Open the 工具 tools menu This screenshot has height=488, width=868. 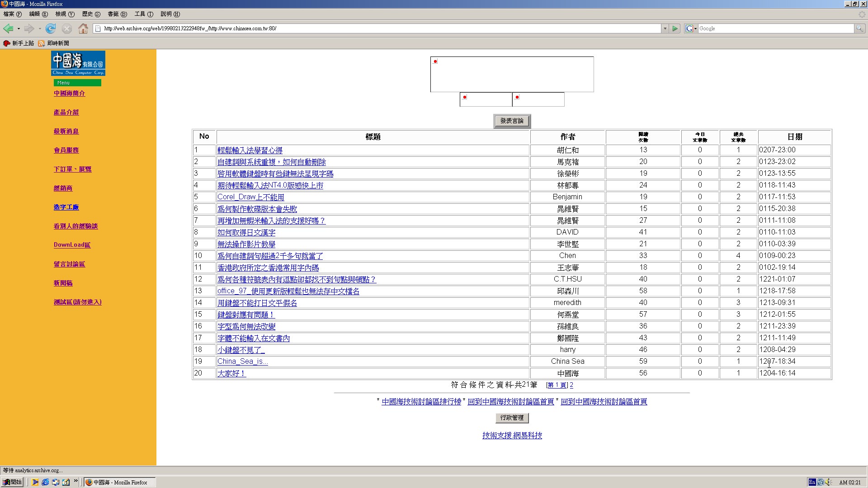point(143,14)
